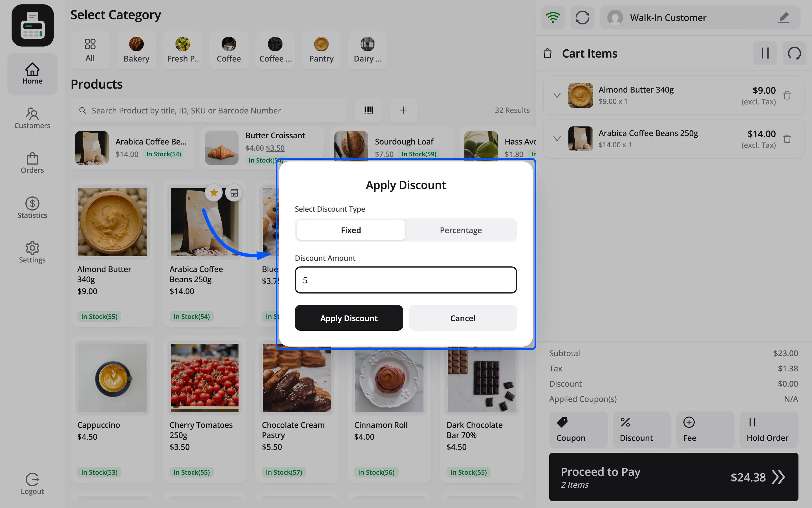Viewport: 812px width, 508px height.
Task: Open the Orders section
Action: 32,163
